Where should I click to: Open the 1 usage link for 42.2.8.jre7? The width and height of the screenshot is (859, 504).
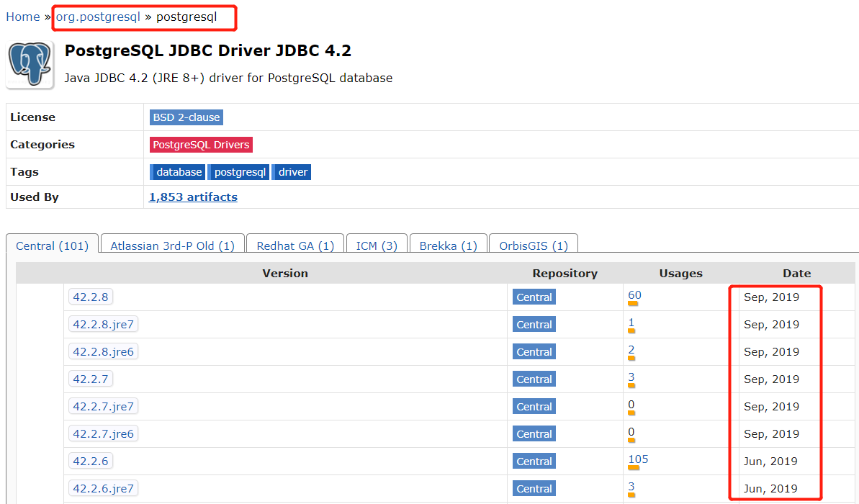(631, 323)
